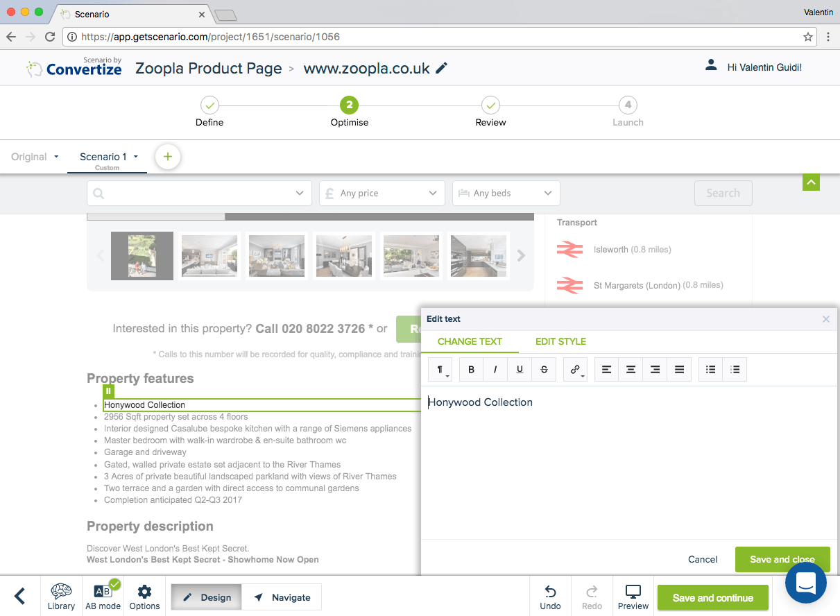Collapse the top panel with the green arrow
The width and height of the screenshot is (840, 616).
coord(811,182)
